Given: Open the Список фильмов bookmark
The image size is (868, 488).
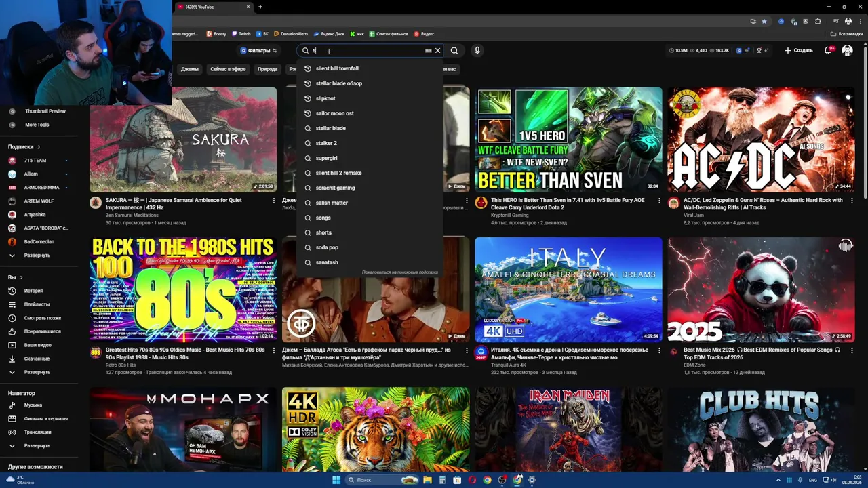Looking at the screenshot, I should coord(389,33).
